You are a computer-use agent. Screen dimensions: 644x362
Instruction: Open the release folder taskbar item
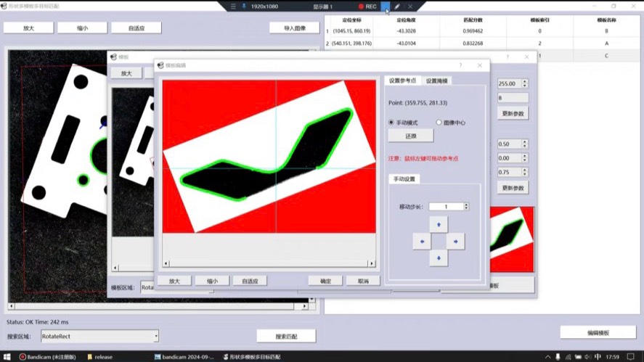point(99,357)
